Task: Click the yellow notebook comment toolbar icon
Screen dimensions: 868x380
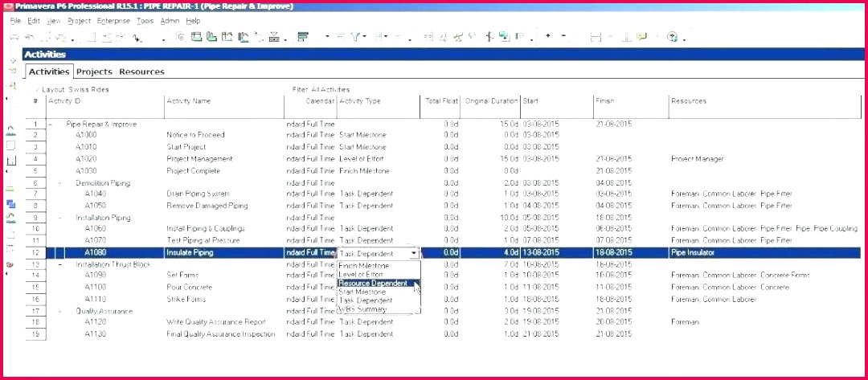Action: tap(641, 37)
